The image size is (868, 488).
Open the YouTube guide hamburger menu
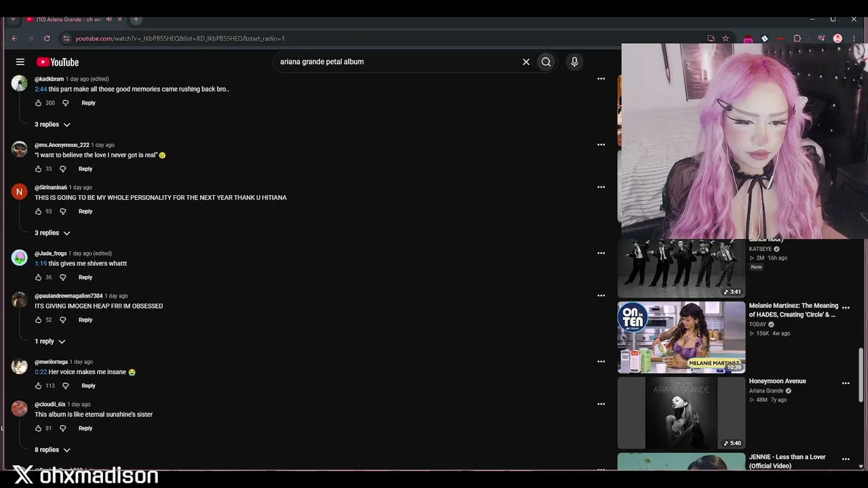[20, 62]
